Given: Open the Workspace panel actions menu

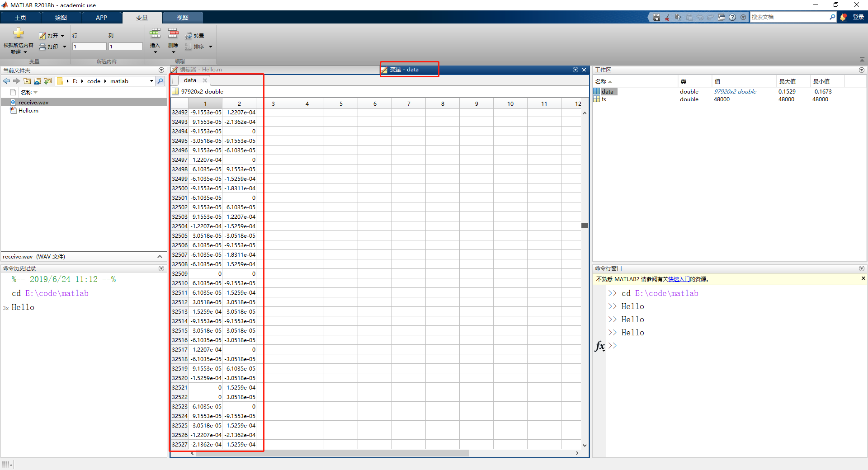Looking at the screenshot, I should 861,70.
